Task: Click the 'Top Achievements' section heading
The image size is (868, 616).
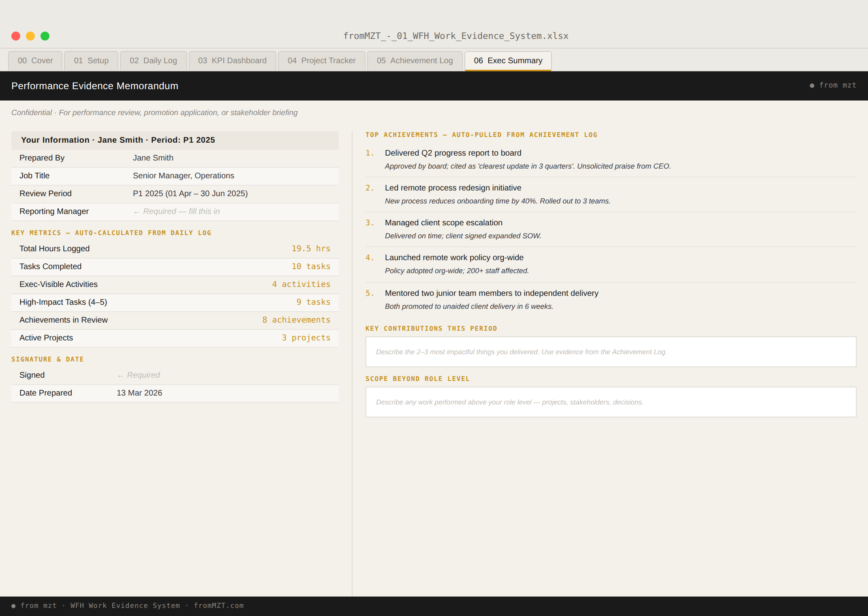Action: click(x=481, y=135)
